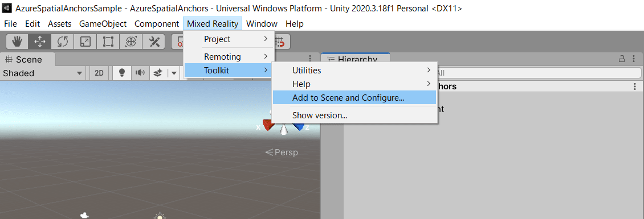Expand the Remoting submenu

(229, 56)
